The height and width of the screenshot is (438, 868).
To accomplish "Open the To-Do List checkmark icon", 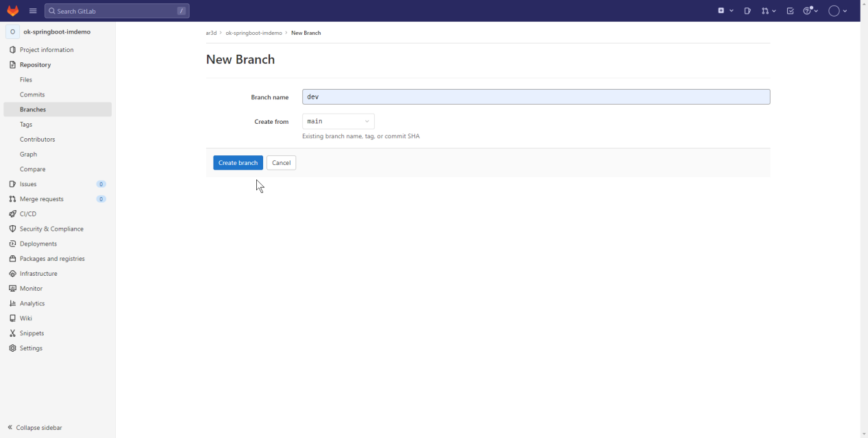I will click(x=790, y=11).
